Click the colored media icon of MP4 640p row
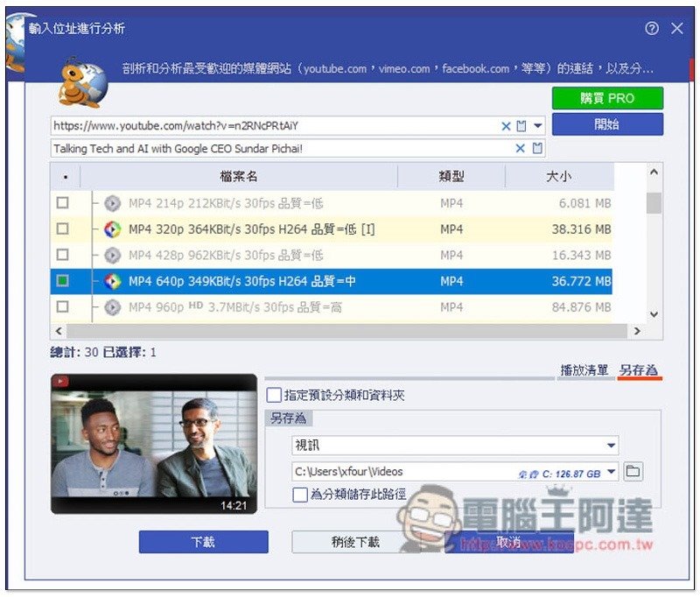This screenshot has height=597, width=700. (112, 281)
